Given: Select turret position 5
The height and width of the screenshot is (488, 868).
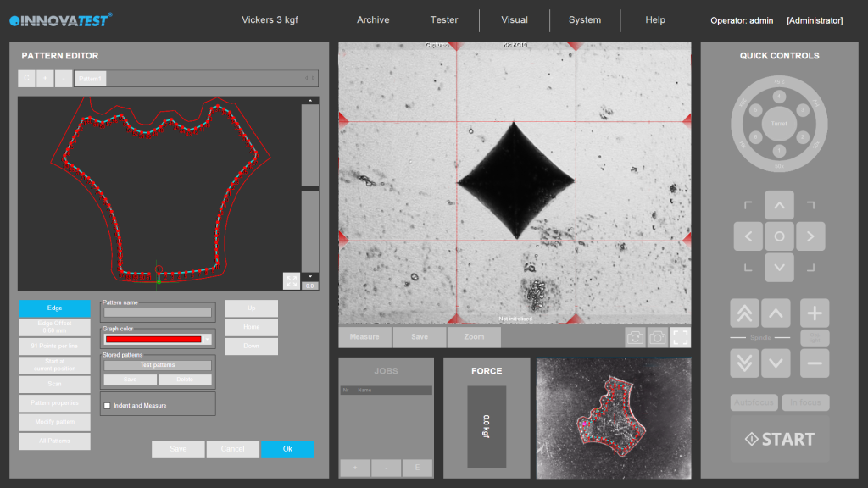Looking at the screenshot, I should [755, 110].
